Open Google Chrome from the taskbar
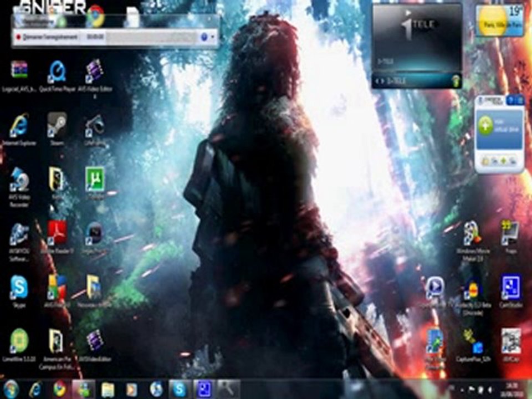532x399 pixels. [60, 389]
